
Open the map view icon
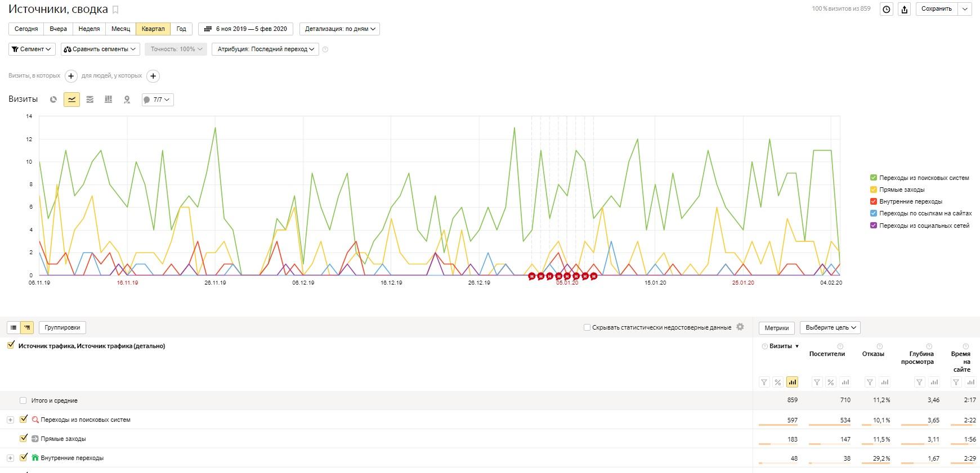127,100
